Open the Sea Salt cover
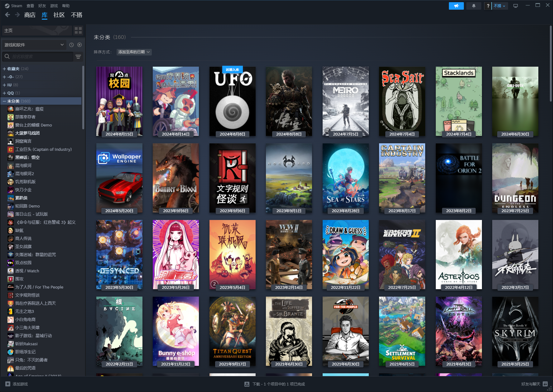 pyautogui.click(x=402, y=101)
